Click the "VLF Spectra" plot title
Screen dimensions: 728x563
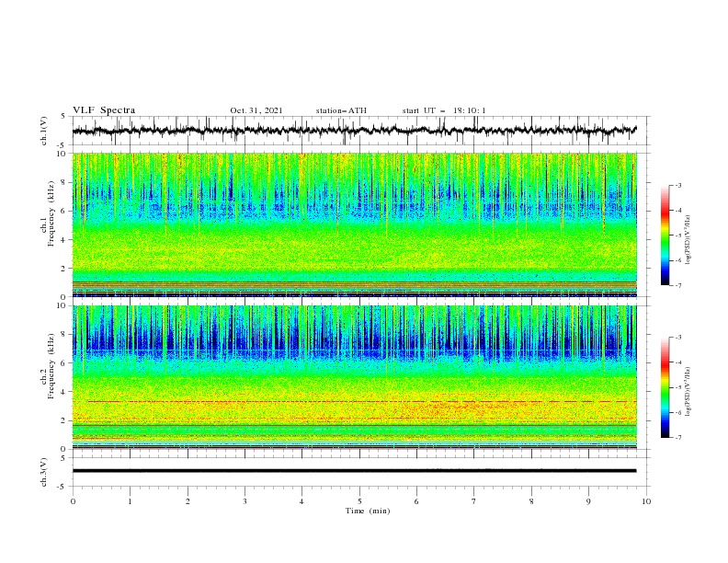click(104, 110)
